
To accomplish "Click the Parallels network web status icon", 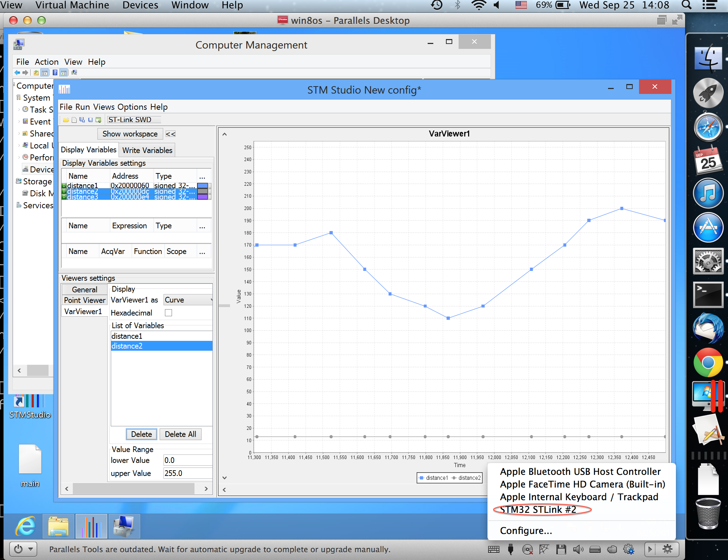I will (x=544, y=549).
